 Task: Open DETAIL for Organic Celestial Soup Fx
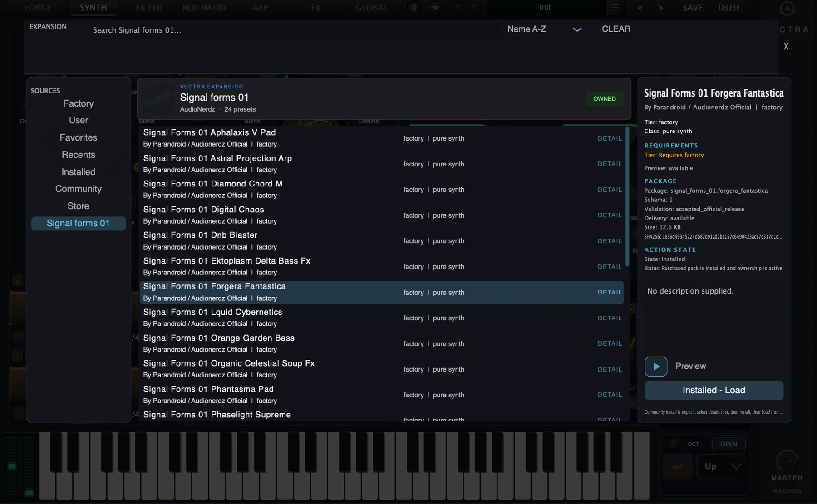610,369
